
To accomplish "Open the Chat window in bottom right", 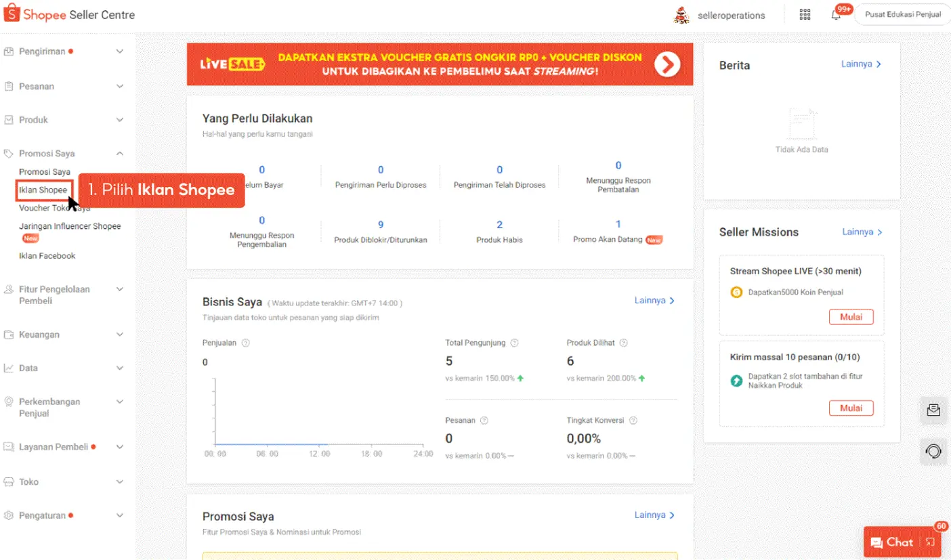I will coord(893,542).
